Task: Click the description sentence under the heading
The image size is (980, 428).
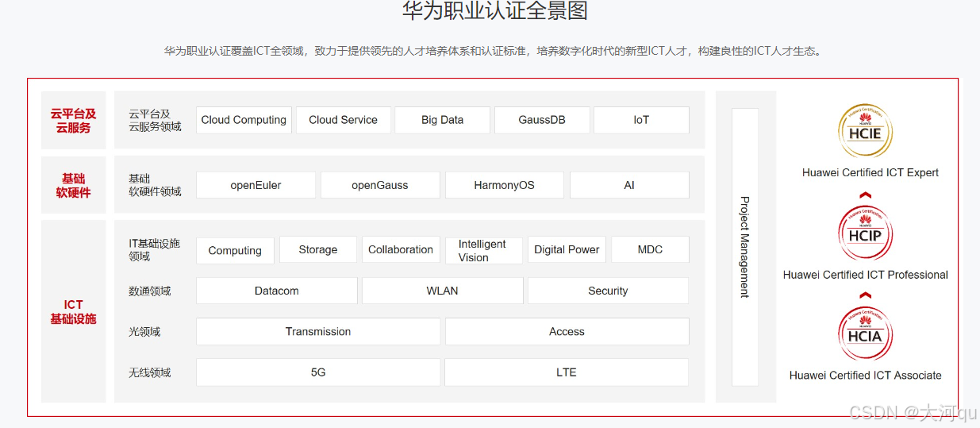Action: point(493,51)
